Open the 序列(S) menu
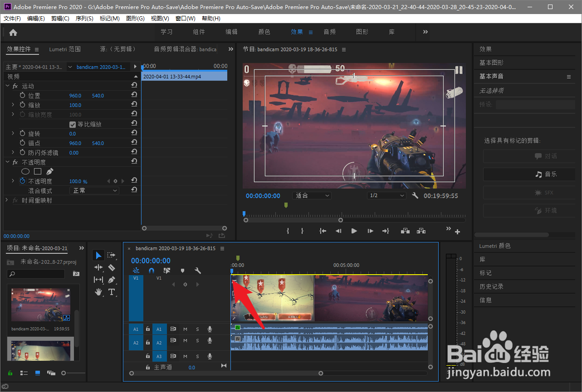The image size is (582, 392). [84, 19]
